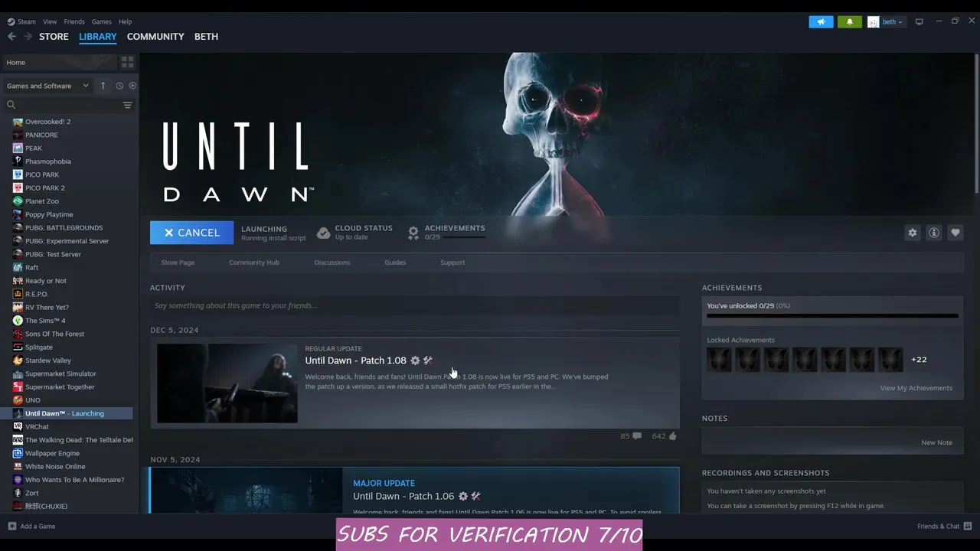The width and height of the screenshot is (980, 551).
Task: Expand the Games and Software dropdown
Action: [x=48, y=86]
